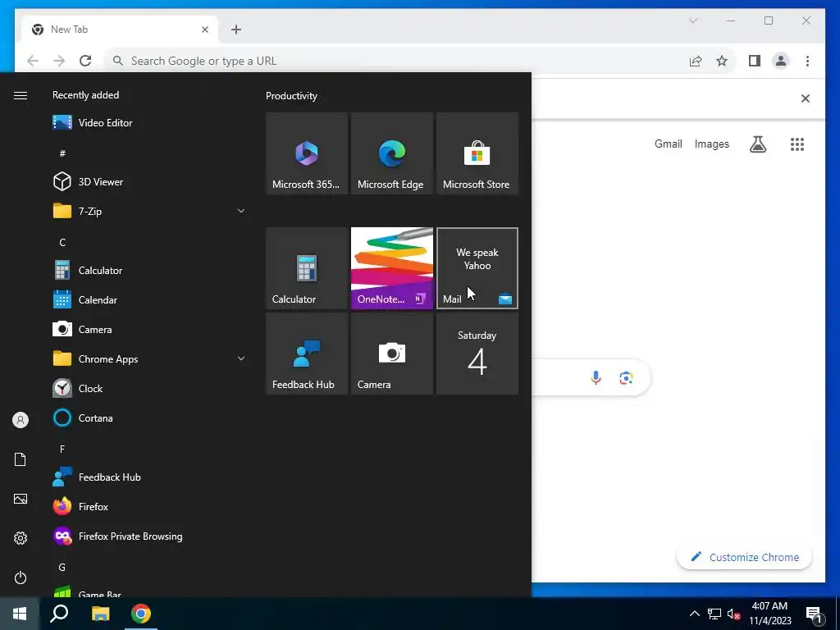Focus the Chrome address bar

coord(396,61)
